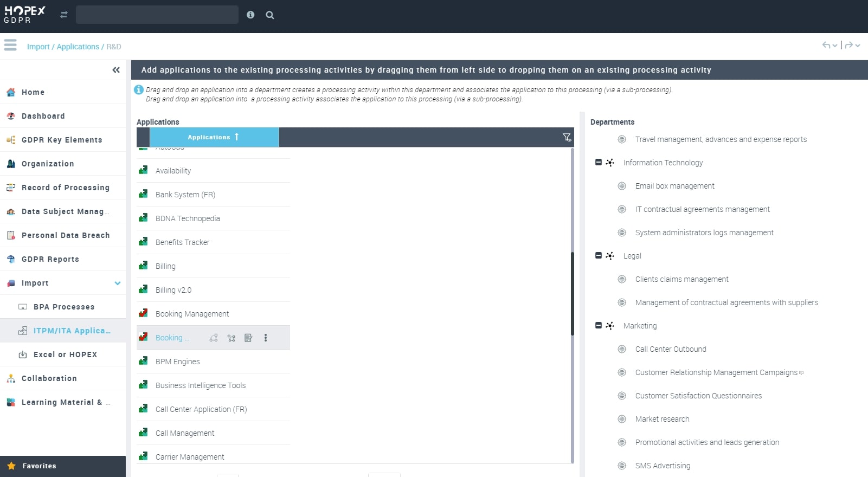
Task: Click the Applications breadcrumb link
Action: coord(78,47)
